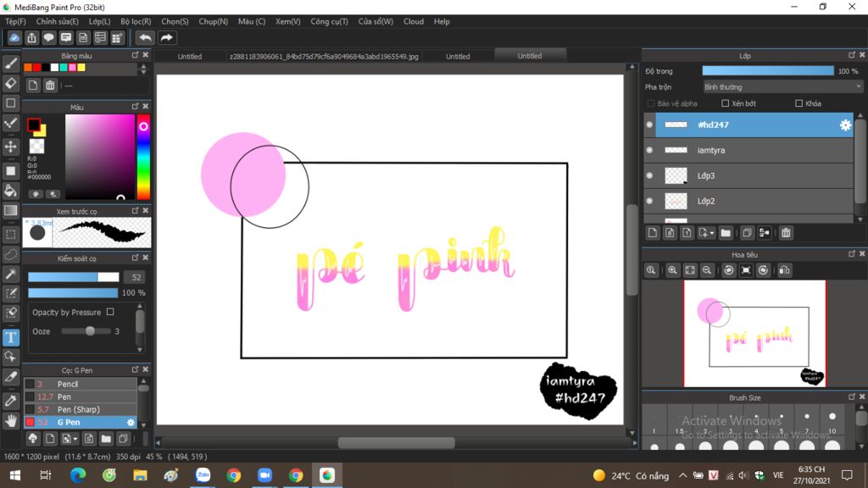Enable the Xén bớt checkbox
868x488 pixels.
point(726,103)
